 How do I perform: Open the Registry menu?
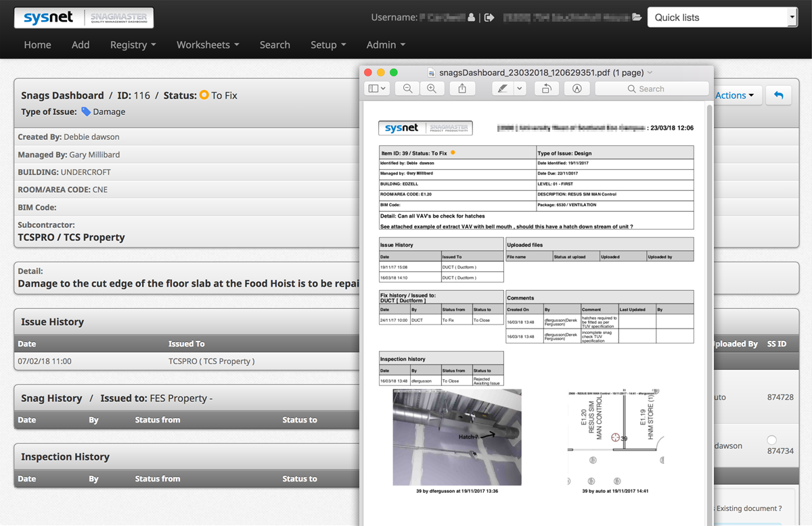tap(133, 45)
